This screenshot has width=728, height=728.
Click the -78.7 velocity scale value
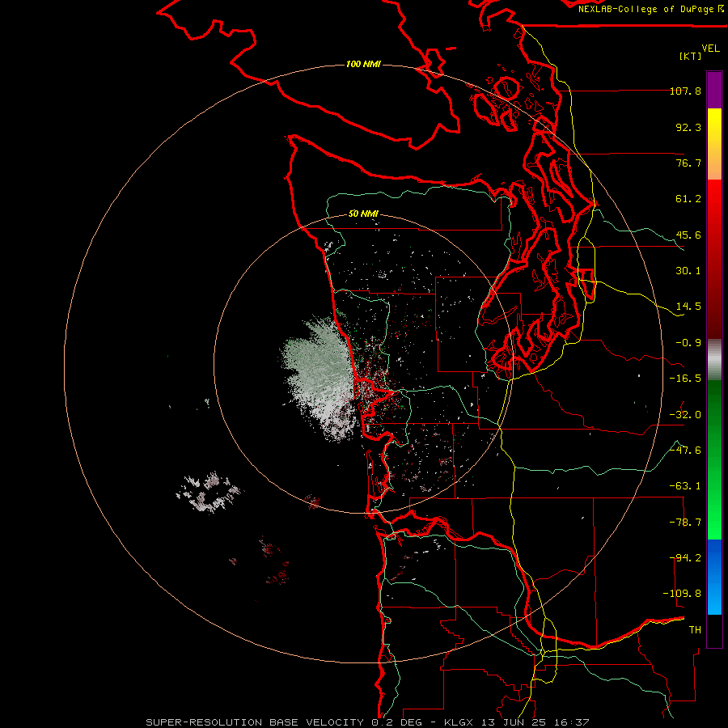click(x=685, y=523)
